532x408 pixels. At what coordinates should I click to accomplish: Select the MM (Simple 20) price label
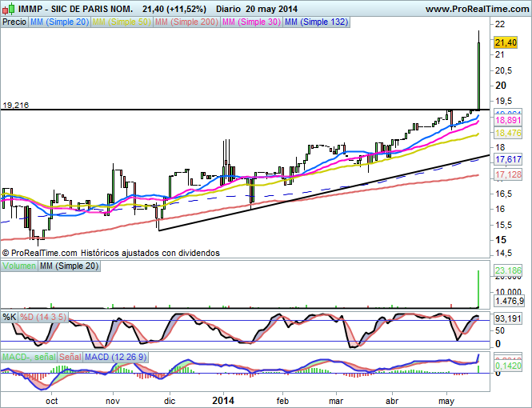tap(60, 22)
